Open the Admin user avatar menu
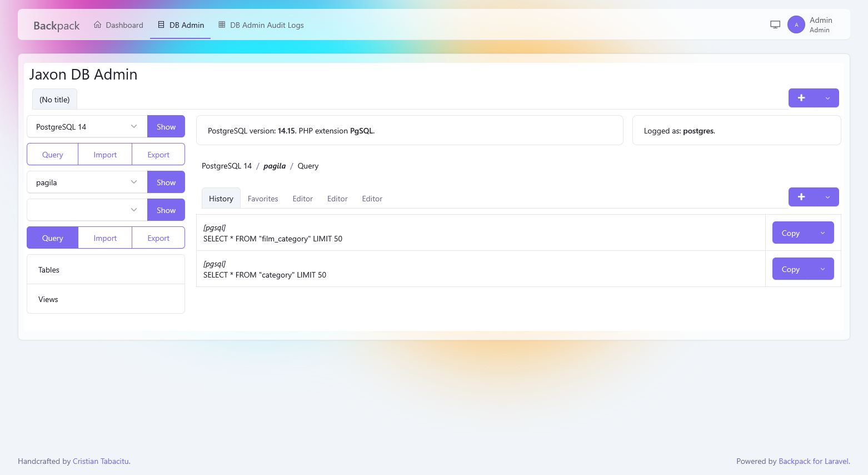This screenshot has width=868, height=475. tap(796, 24)
